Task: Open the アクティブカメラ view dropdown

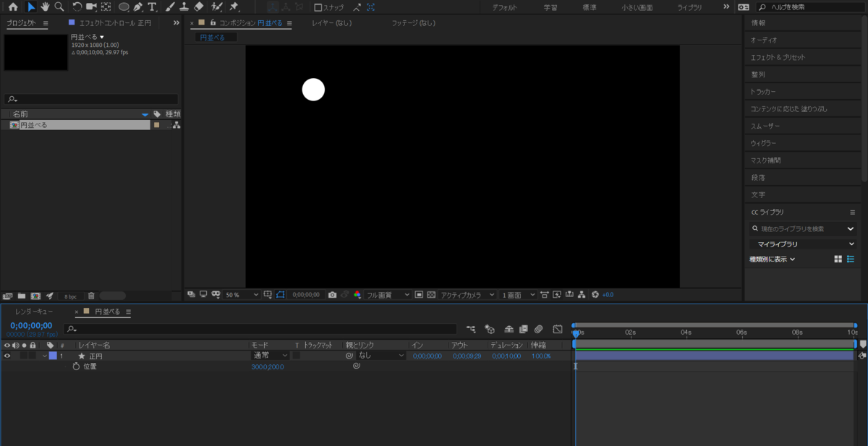Action: click(x=467, y=295)
